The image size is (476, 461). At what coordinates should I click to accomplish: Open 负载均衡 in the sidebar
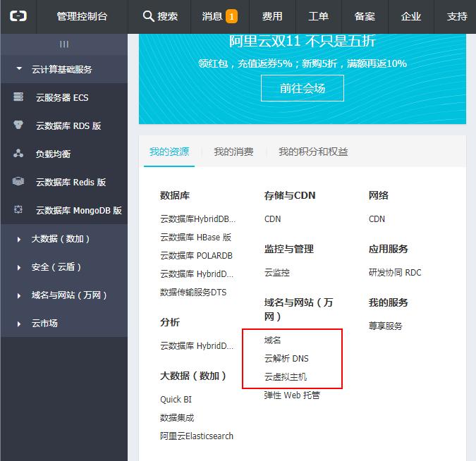pyautogui.click(x=53, y=154)
